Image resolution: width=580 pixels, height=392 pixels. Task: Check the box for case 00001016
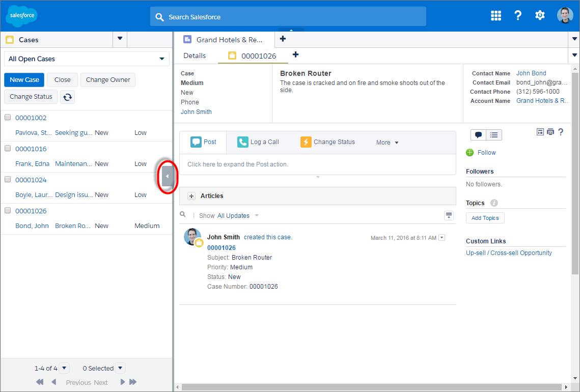click(x=8, y=148)
